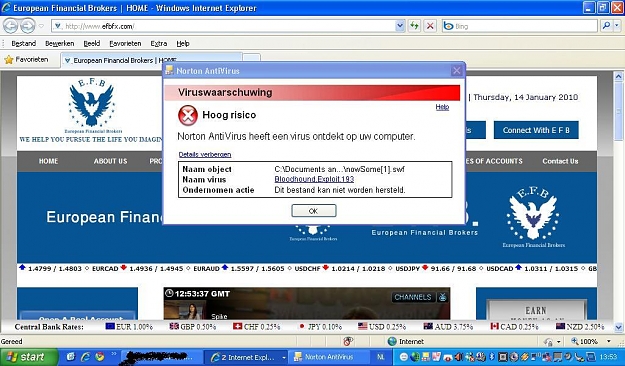The width and height of the screenshot is (625, 366).
Task: Click the page scrollbar up arrow
Action: coord(618,76)
